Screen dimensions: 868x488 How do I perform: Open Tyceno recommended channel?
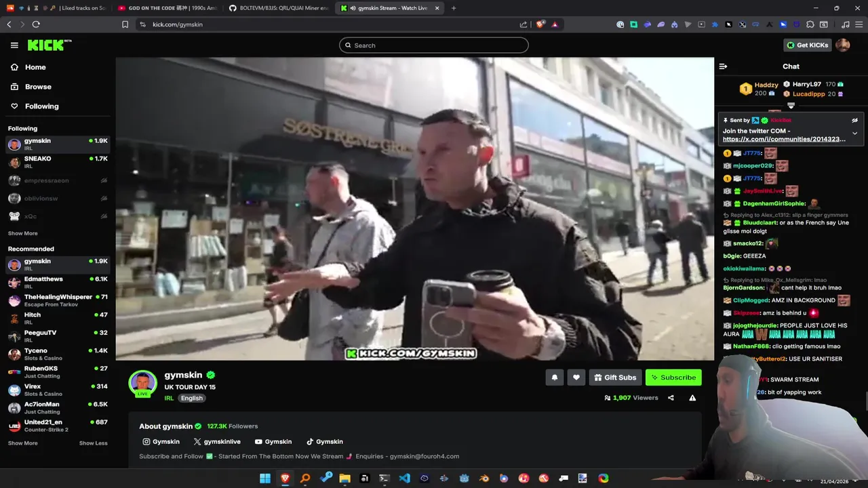click(58, 354)
